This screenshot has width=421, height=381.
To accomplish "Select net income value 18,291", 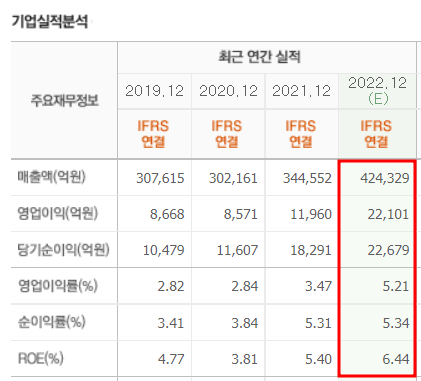I will [311, 250].
